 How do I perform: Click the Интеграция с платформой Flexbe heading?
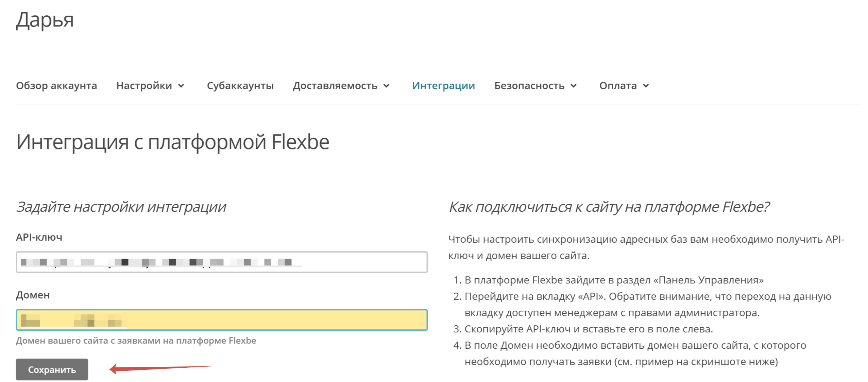(173, 142)
